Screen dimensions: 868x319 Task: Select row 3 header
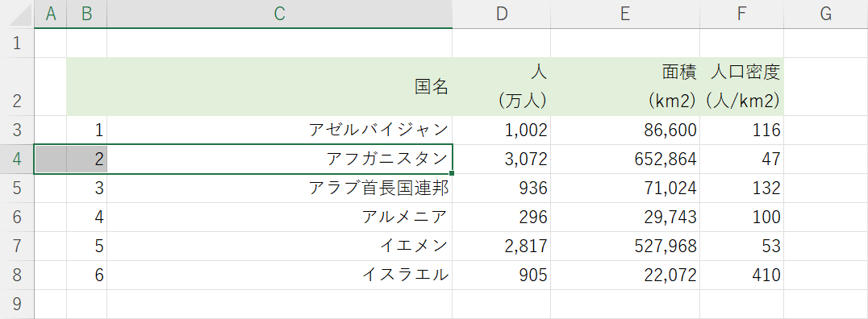pyautogui.click(x=17, y=130)
